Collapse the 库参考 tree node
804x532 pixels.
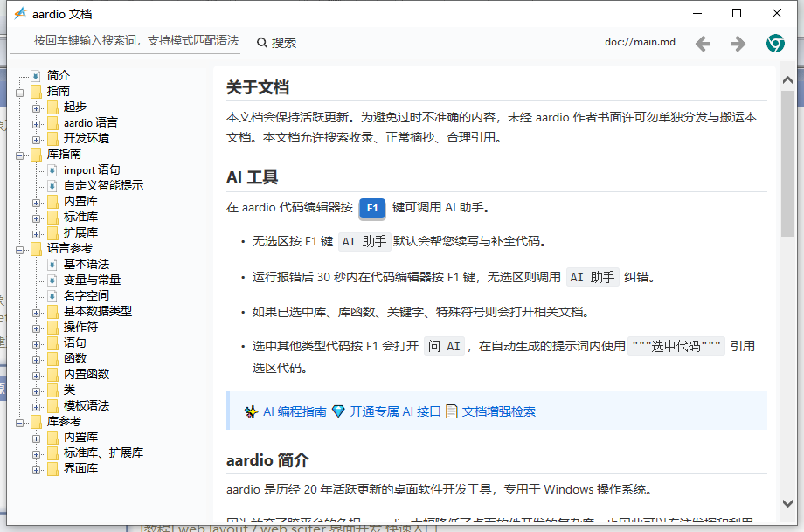pyautogui.click(x=19, y=424)
